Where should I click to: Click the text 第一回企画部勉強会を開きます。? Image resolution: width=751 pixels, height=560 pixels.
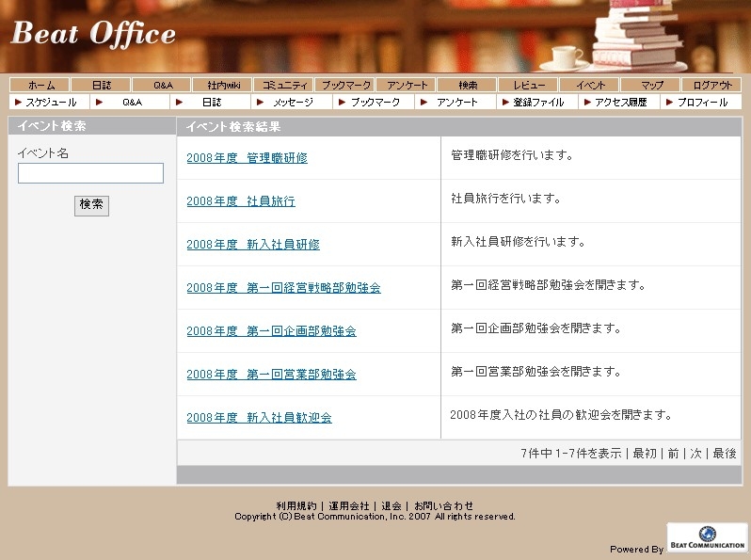535,328
